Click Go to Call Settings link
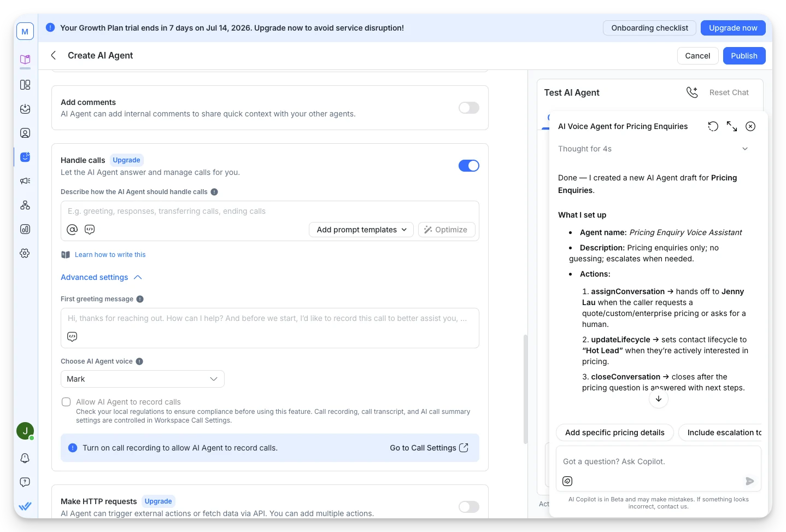This screenshot has height=532, width=786. (x=429, y=448)
